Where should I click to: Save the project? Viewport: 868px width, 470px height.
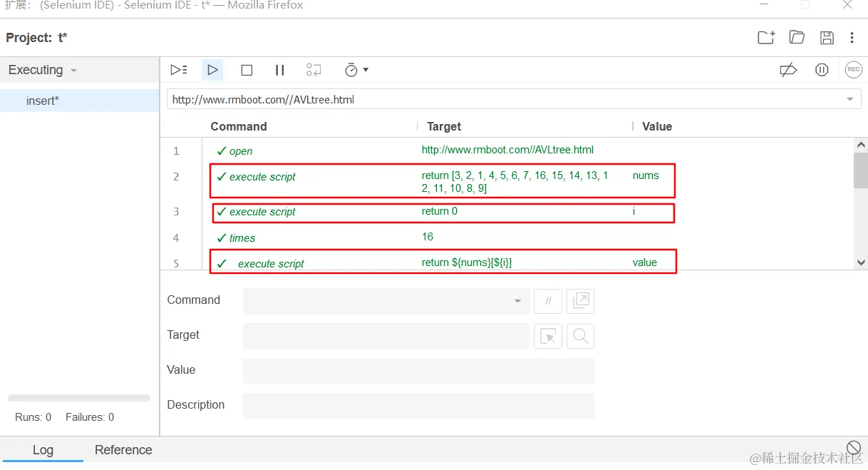[x=827, y=38]
